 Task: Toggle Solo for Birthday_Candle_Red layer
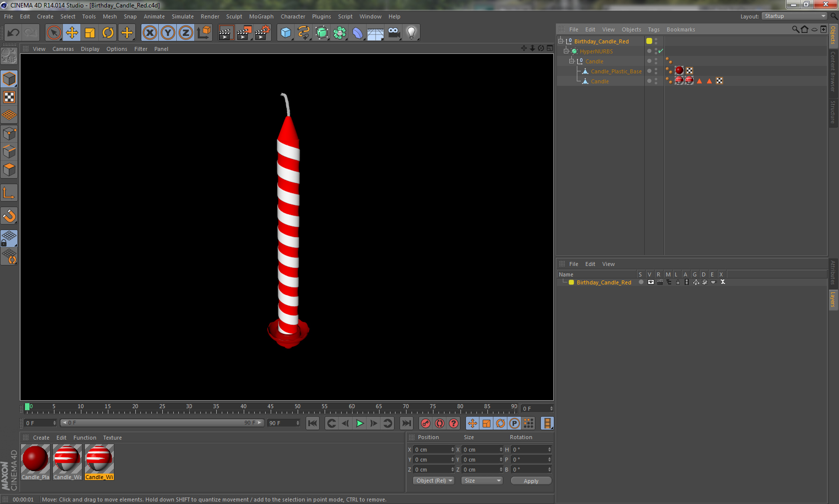641,282
